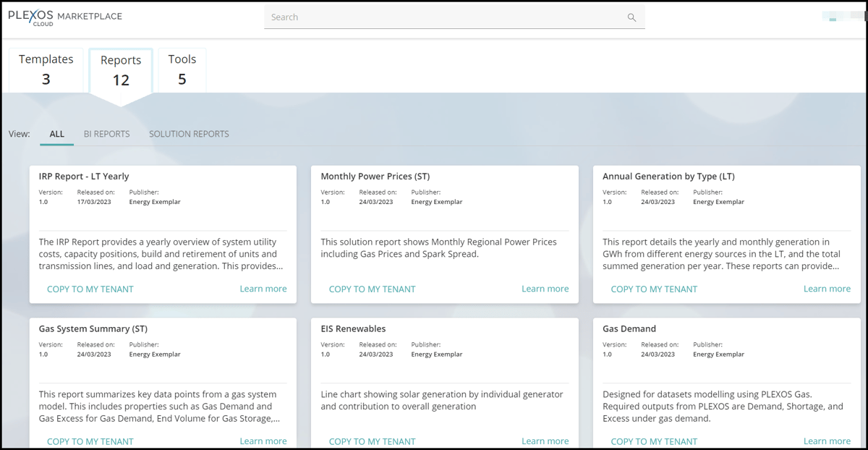Open the Tools tab
Image resolution: width=868 pixels, height=450 pixels.
[182, 69]
